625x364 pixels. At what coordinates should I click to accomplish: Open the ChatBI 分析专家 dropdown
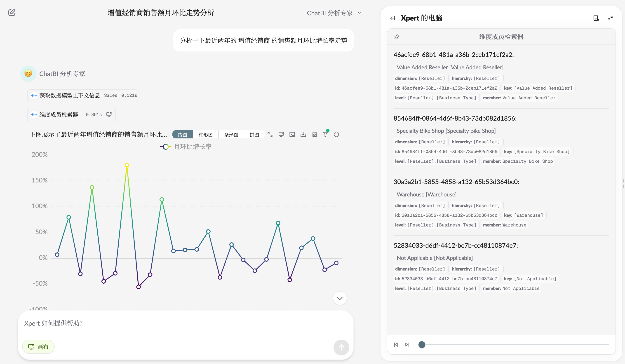pyautogui.click(x=334, y=13)
